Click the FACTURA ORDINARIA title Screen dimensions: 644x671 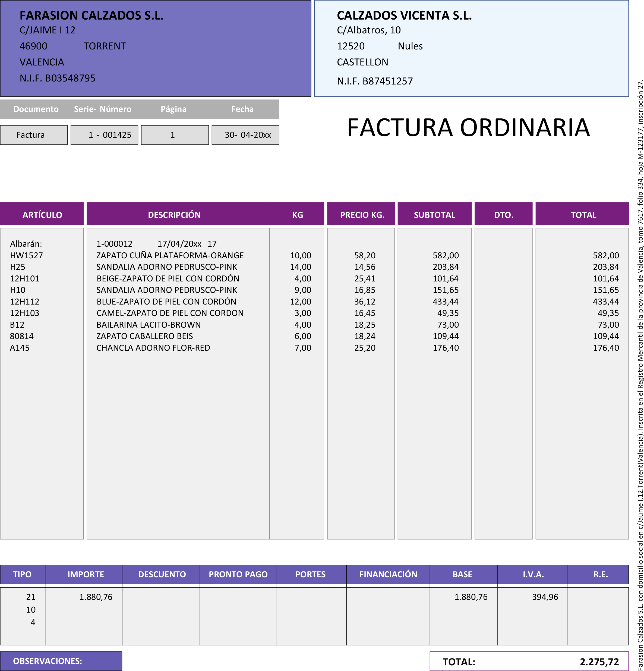[468, 128]
